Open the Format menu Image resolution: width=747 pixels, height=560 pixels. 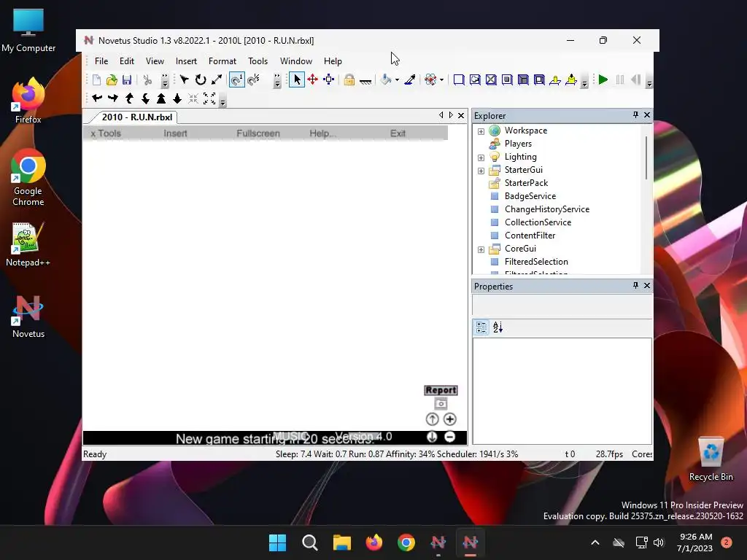[222, 61]
